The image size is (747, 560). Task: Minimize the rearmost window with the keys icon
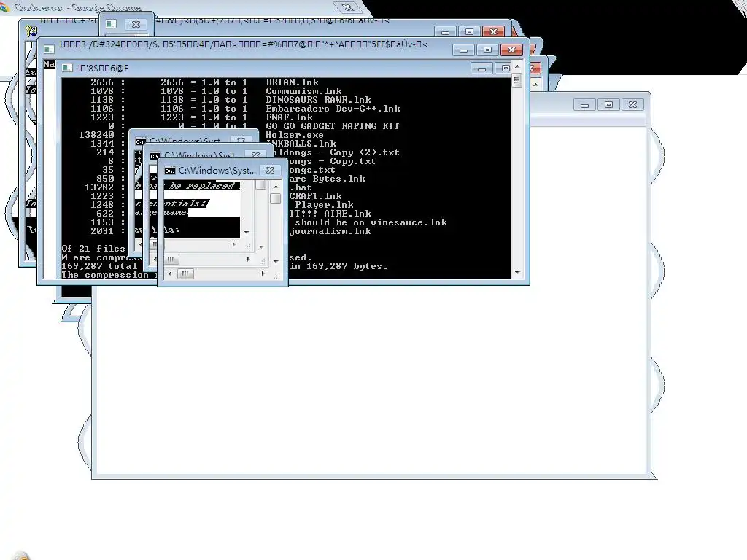[445, 31]
